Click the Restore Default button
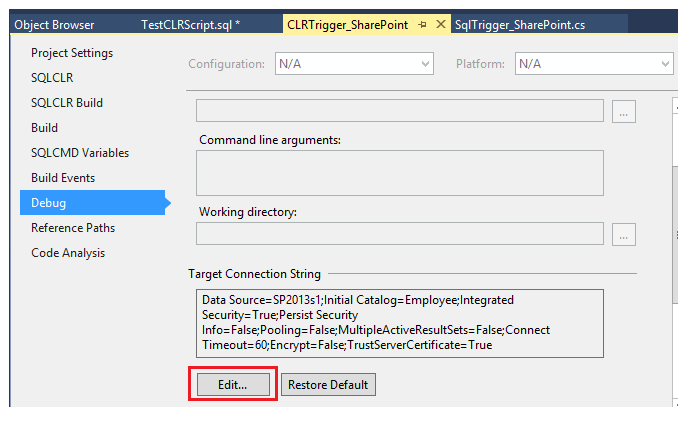Viewport: 695px width, 422px height. point(328,384)
